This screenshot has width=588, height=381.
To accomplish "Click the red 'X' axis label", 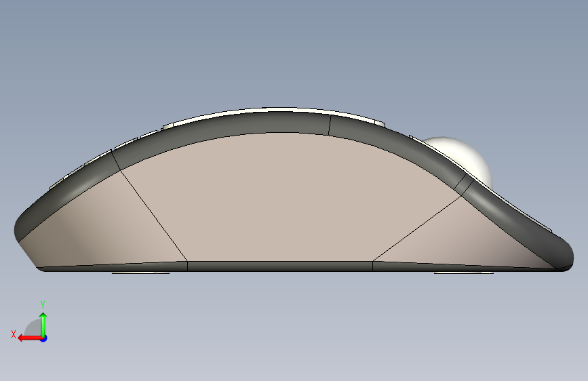I will click(14, 334).
